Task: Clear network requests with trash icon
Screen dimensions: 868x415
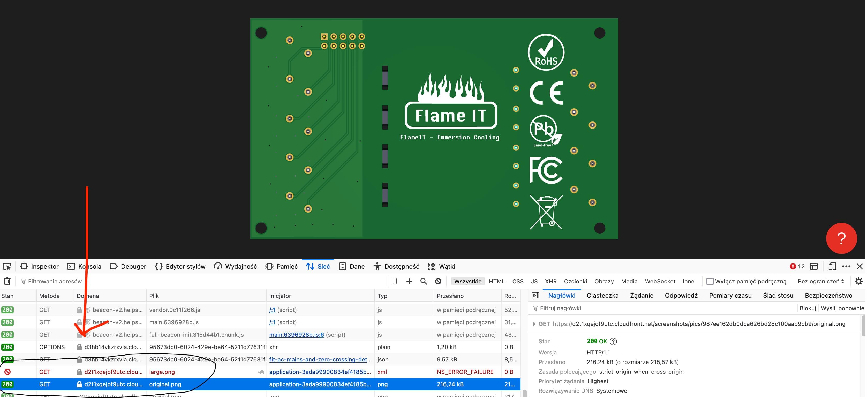Action: pyautogui.click(x=7, y=281)
